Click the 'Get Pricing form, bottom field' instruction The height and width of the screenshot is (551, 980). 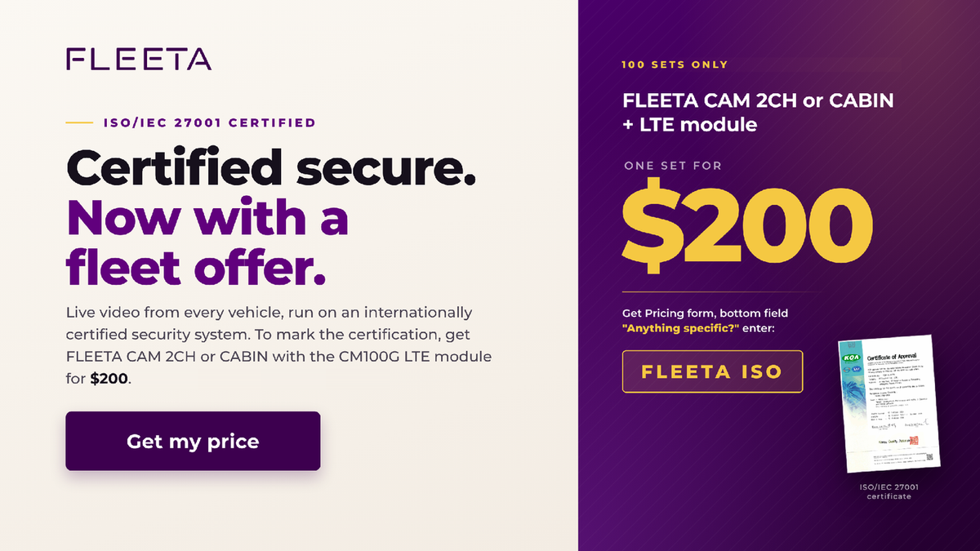(706, 313)
